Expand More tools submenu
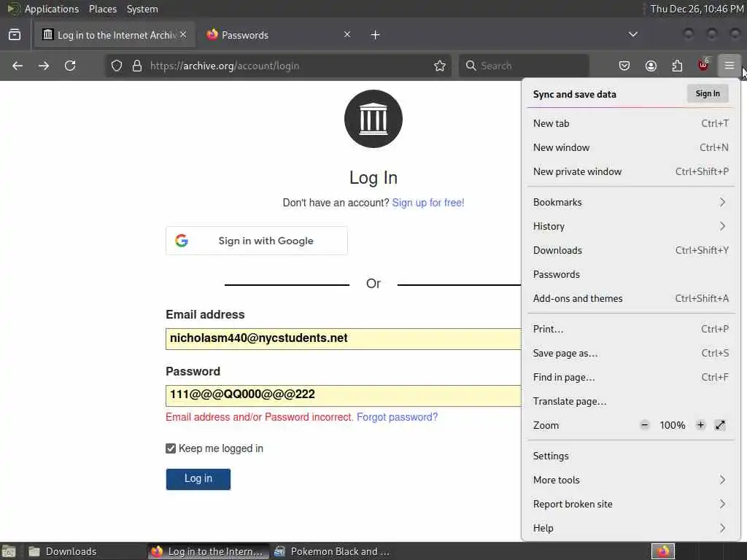Image resolution: width=747 pixels, height=560 pixels. pyautogui.click(x=631, y=480)
